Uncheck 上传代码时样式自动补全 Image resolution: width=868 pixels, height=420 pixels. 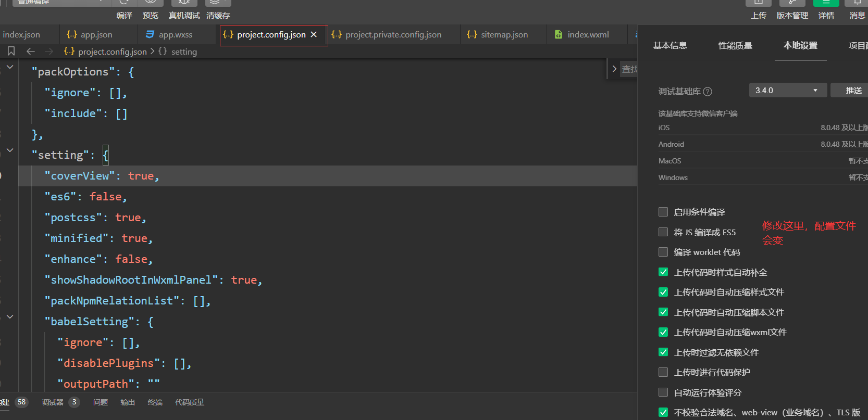click(x=663, y=272)
